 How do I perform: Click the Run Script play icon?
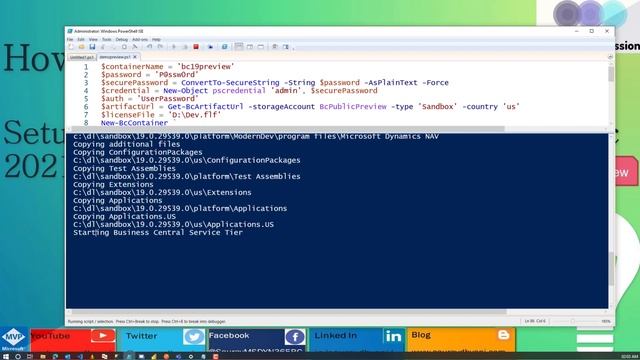[x=174, y=47]
